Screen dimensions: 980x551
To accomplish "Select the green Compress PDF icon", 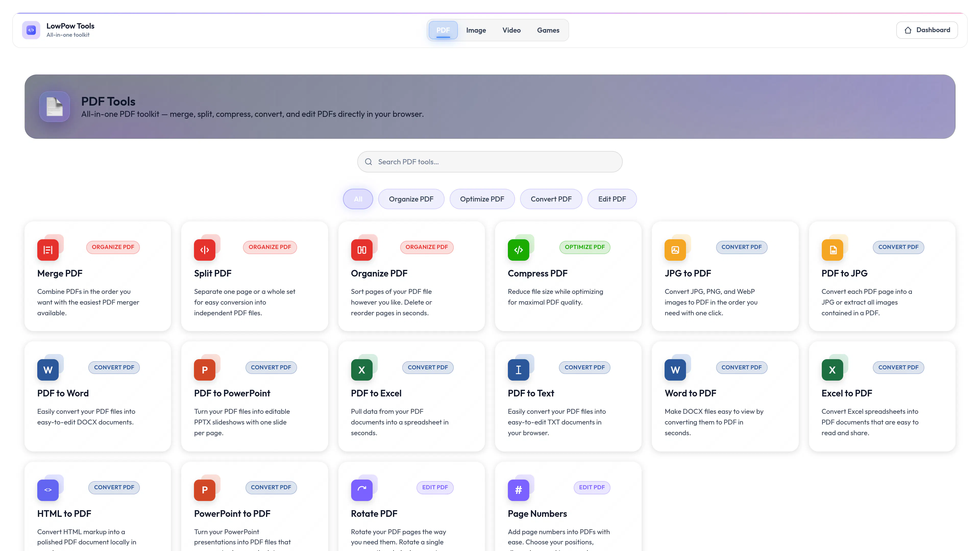I will click(x=519, y=250).
